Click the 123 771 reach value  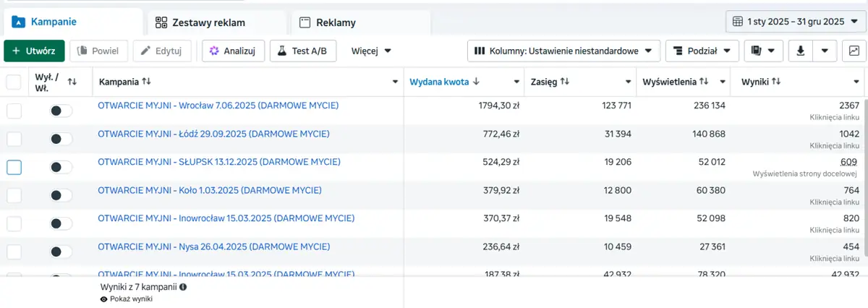pos(616,106)
